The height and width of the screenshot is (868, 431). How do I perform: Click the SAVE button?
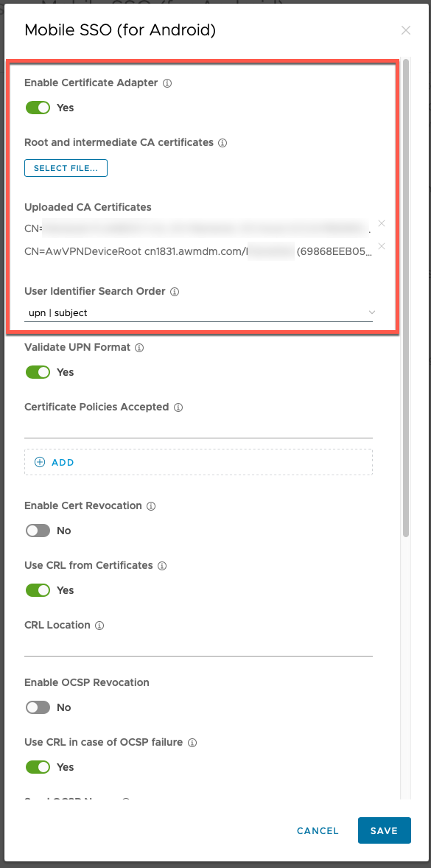384,830
